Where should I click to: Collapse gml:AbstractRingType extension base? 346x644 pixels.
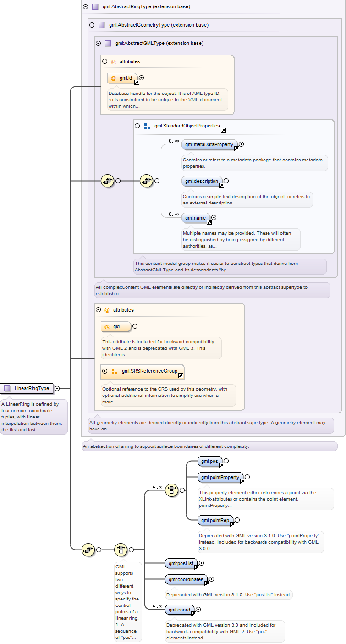85,7
